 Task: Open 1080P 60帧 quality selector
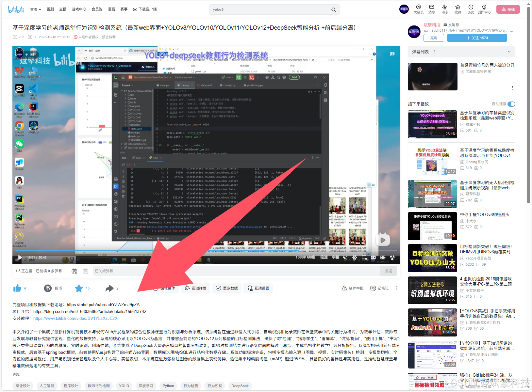tap(305, 258)
